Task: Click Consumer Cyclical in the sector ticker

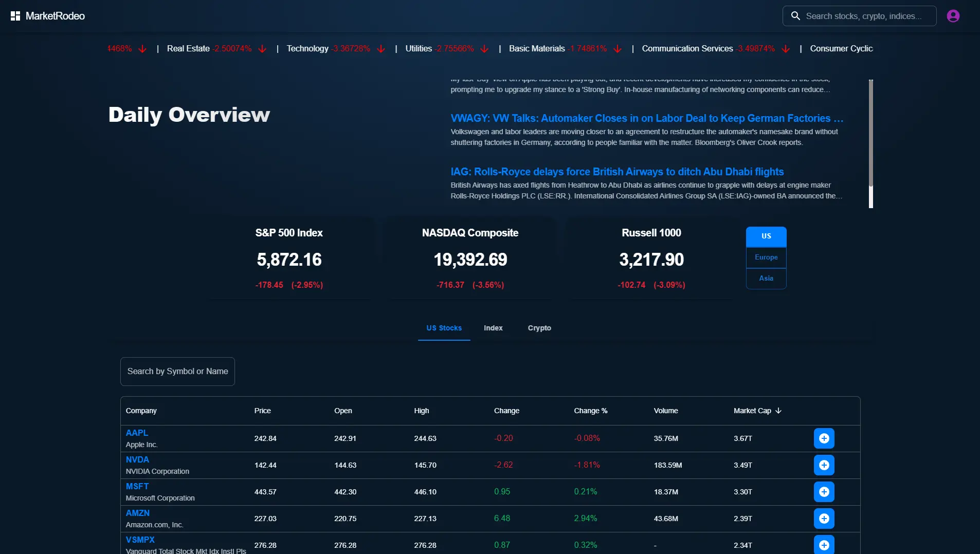Action: point(842,49)
